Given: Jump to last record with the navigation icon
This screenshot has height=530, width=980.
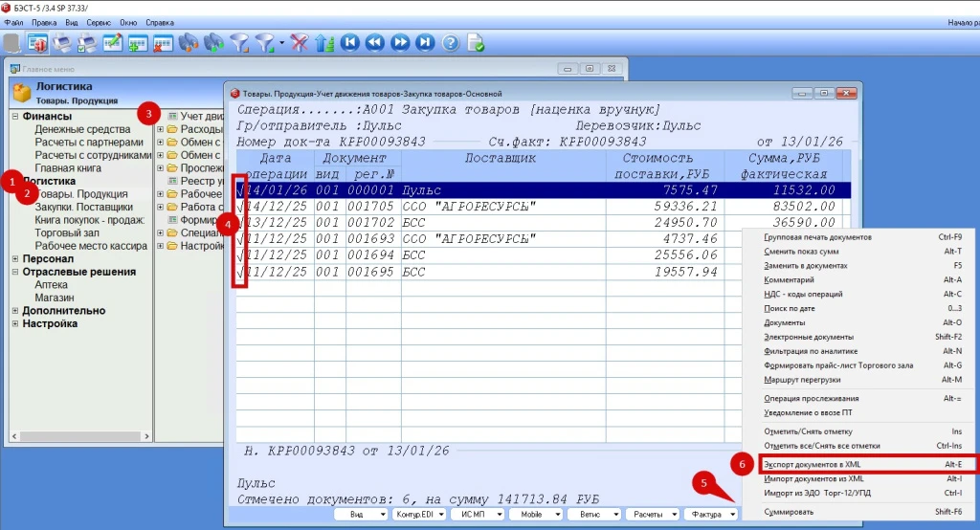Looking at the screenshot, I should tap(425, 43).
